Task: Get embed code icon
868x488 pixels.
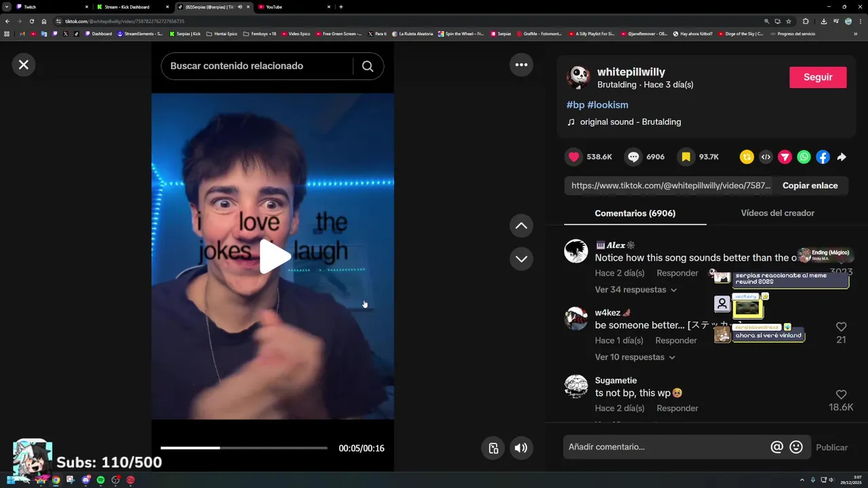Action: [766, 157]
